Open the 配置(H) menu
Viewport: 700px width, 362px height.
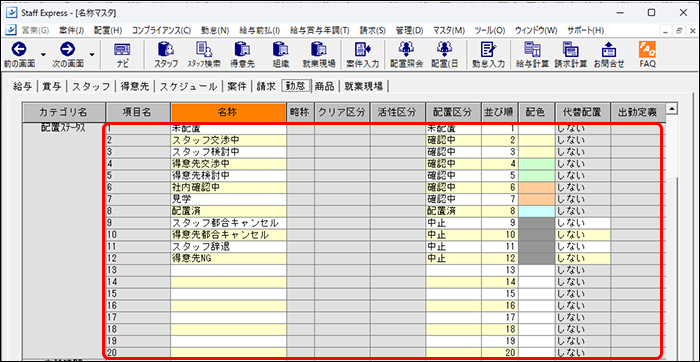coord(108,30)
